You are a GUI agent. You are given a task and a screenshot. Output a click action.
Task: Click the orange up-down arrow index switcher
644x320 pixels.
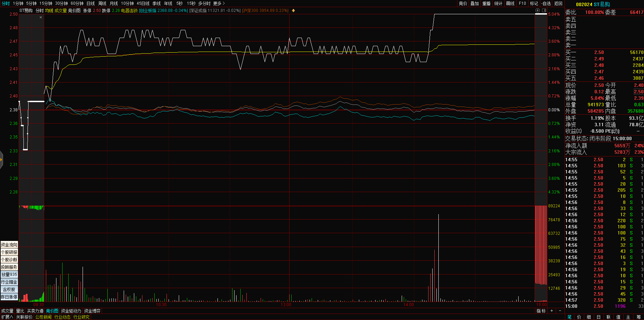click(x=293, y=11)
